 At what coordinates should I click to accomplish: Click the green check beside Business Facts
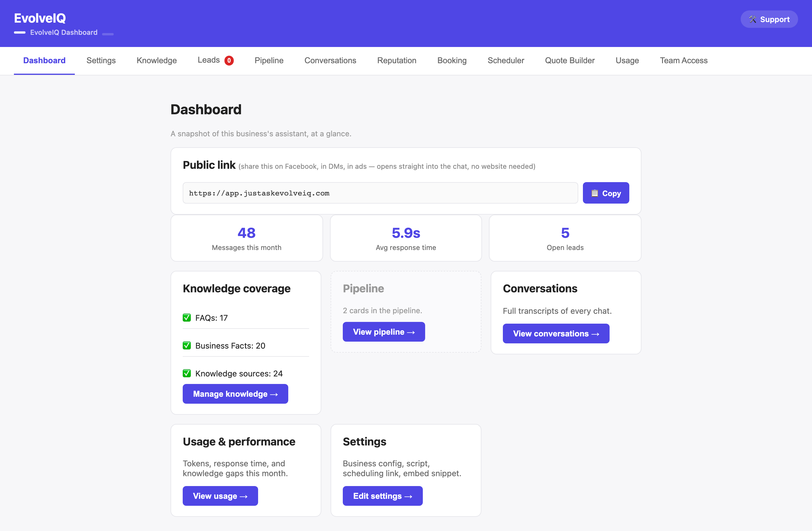187,345
